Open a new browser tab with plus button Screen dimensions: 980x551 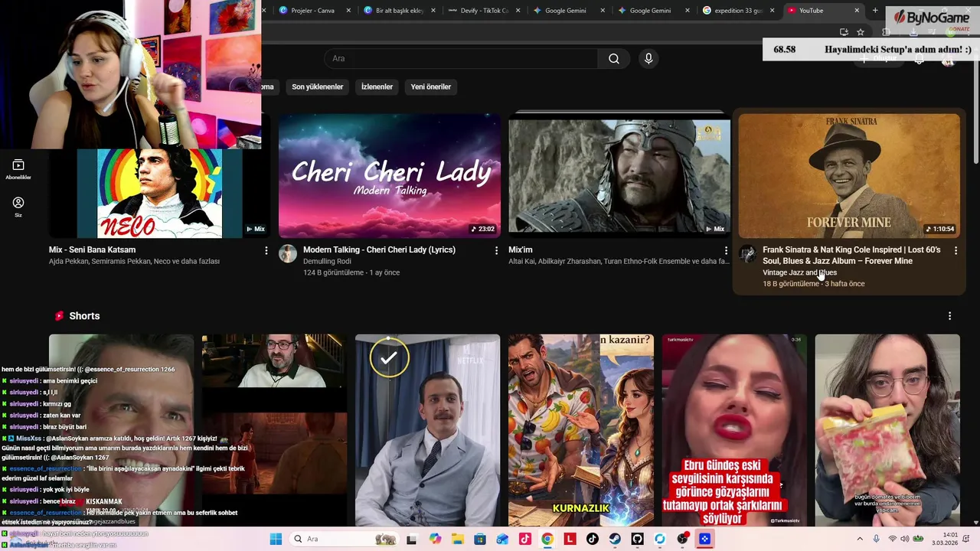(x=875, y=11)
